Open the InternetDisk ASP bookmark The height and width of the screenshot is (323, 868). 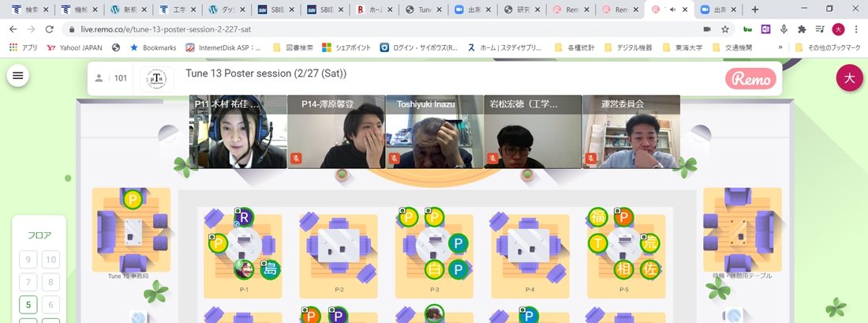click(x=223, y=47)
